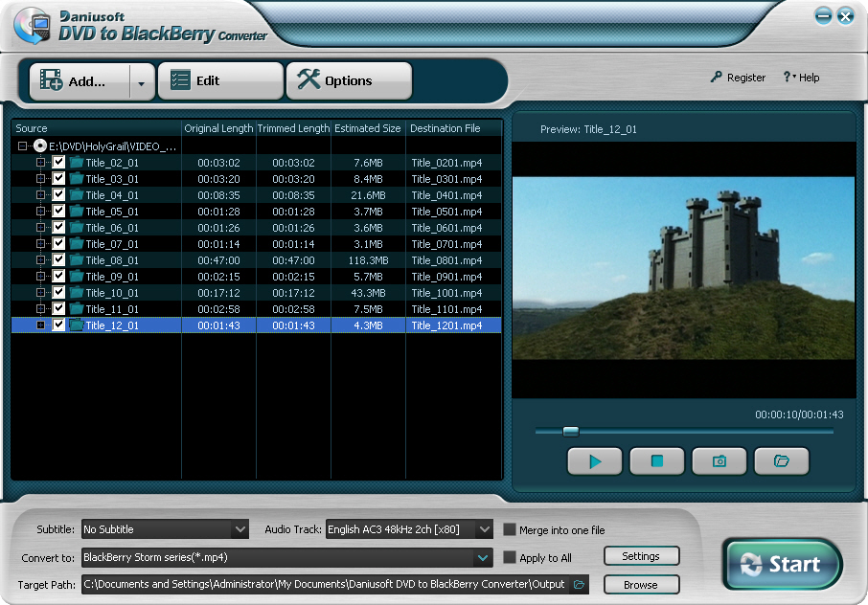Expand Title_08_01 tree node
868x605 pixels.
click(40, 259)
